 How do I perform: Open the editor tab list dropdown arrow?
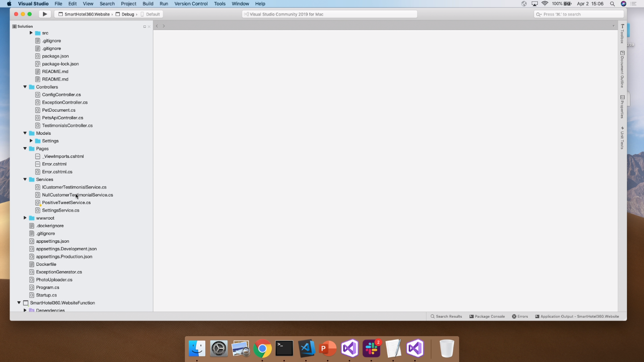(x=613, y=26)
